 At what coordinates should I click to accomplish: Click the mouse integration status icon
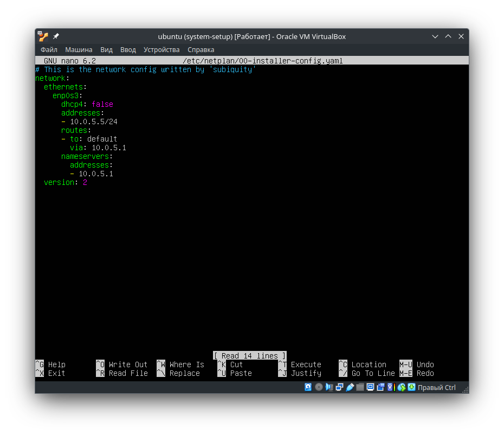coord(402,387)
